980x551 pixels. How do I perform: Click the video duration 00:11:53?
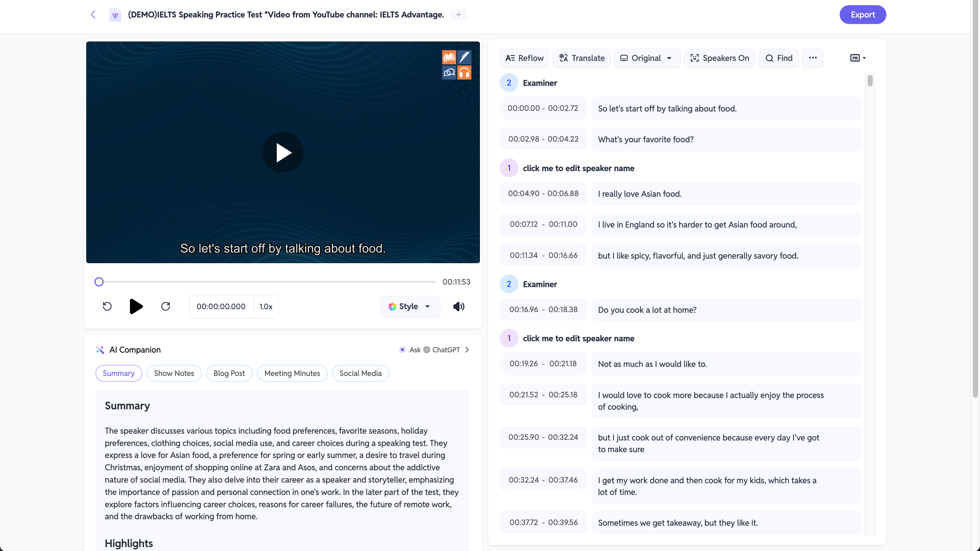pos(456,282)
